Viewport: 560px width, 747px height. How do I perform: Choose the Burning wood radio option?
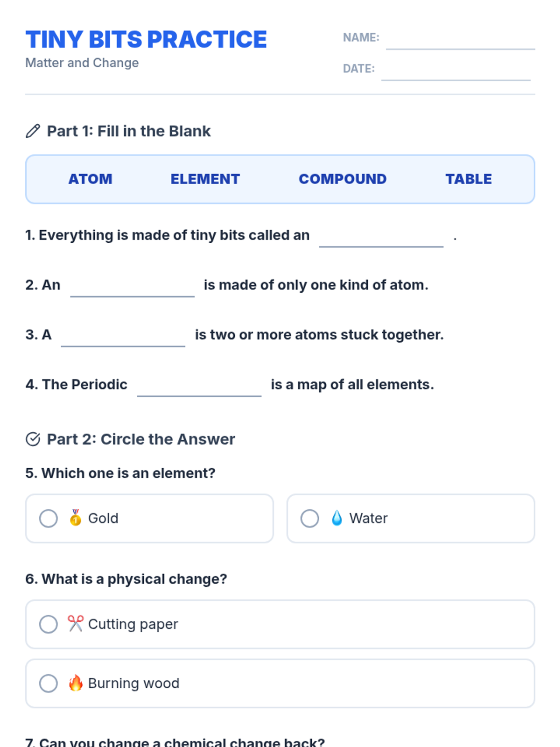tap(49, 684)
